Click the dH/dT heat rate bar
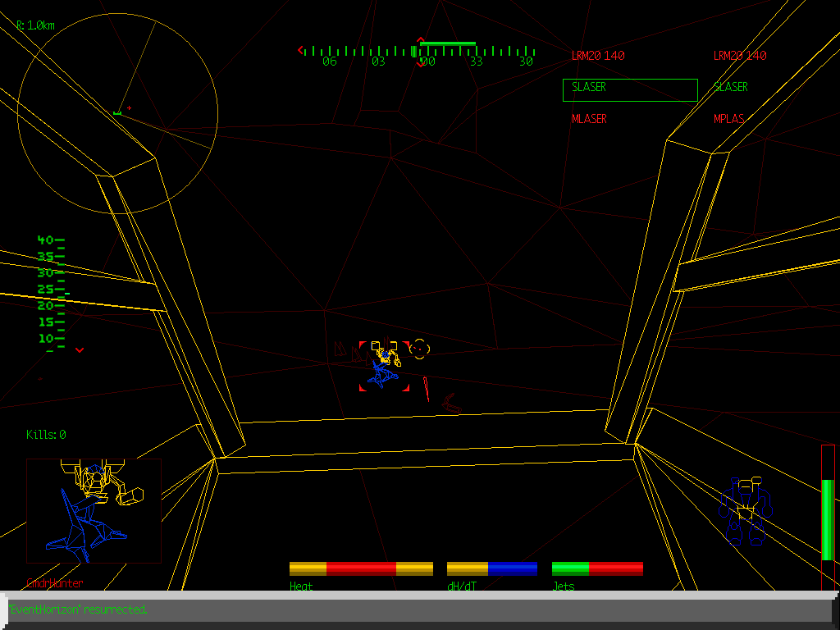 click(x=492, y=568)
